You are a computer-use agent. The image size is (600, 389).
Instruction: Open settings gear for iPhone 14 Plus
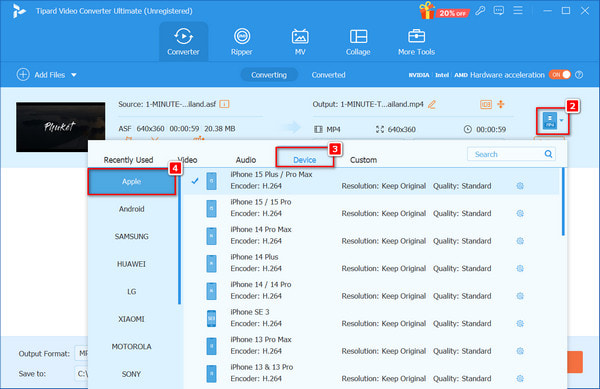520,269
